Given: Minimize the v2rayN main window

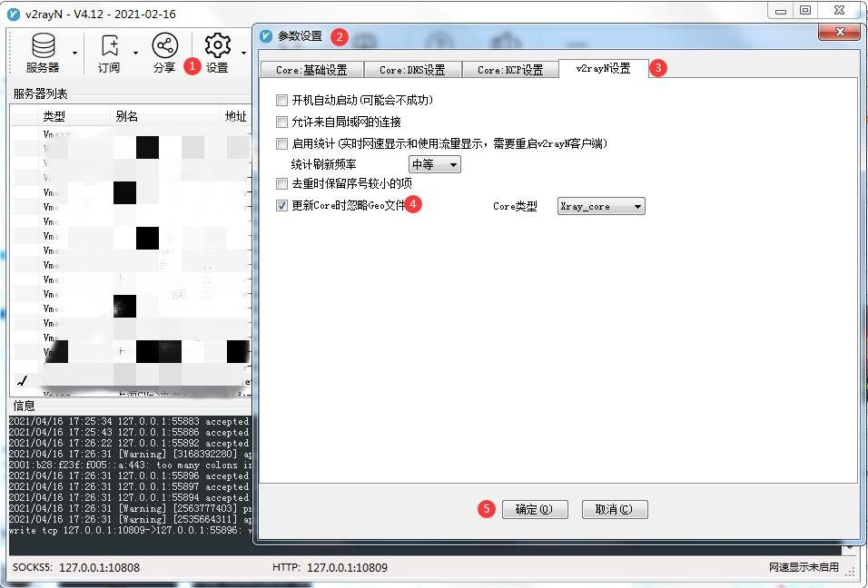Looking at the screenshot, I should tap(781, 11).
